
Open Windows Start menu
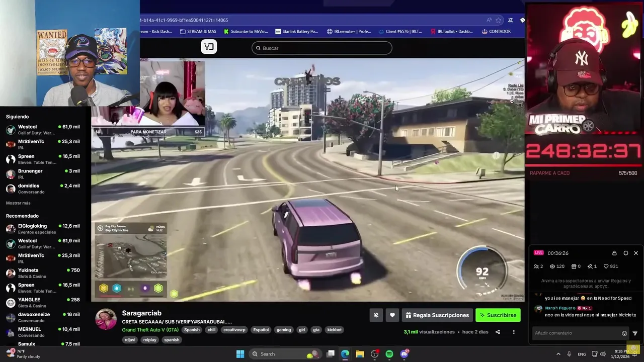[x=240, y=354]
